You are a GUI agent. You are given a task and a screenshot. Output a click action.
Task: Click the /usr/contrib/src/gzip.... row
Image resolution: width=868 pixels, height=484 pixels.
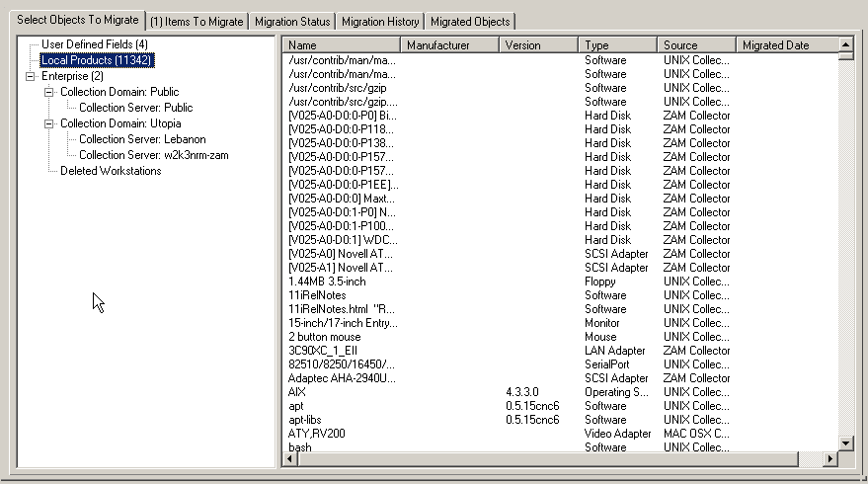(x=560, y=102)
